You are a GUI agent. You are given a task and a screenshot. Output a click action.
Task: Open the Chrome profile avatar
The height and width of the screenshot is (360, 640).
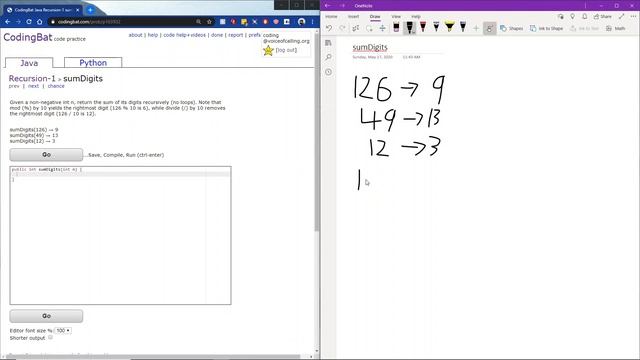click(x=302, y=22)
